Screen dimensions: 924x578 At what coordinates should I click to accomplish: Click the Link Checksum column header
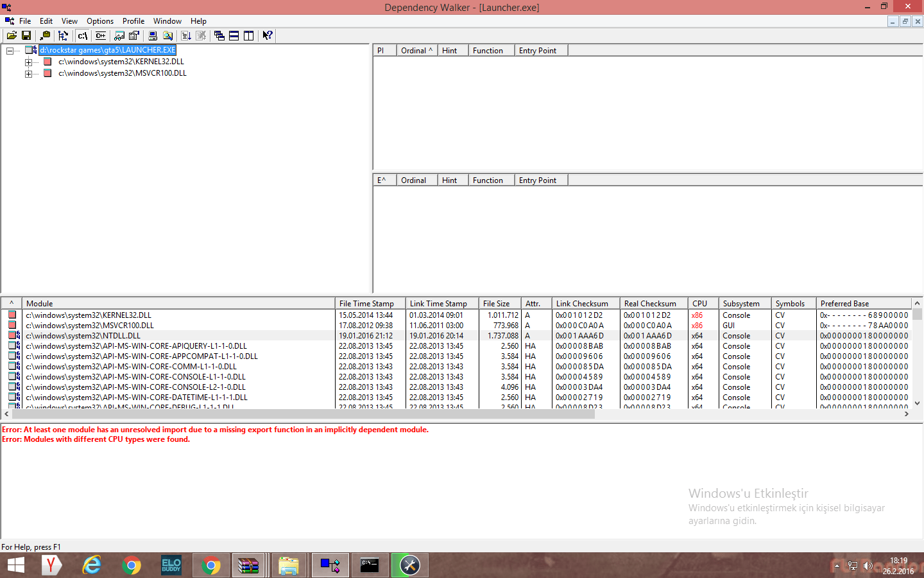click(585, 304)
